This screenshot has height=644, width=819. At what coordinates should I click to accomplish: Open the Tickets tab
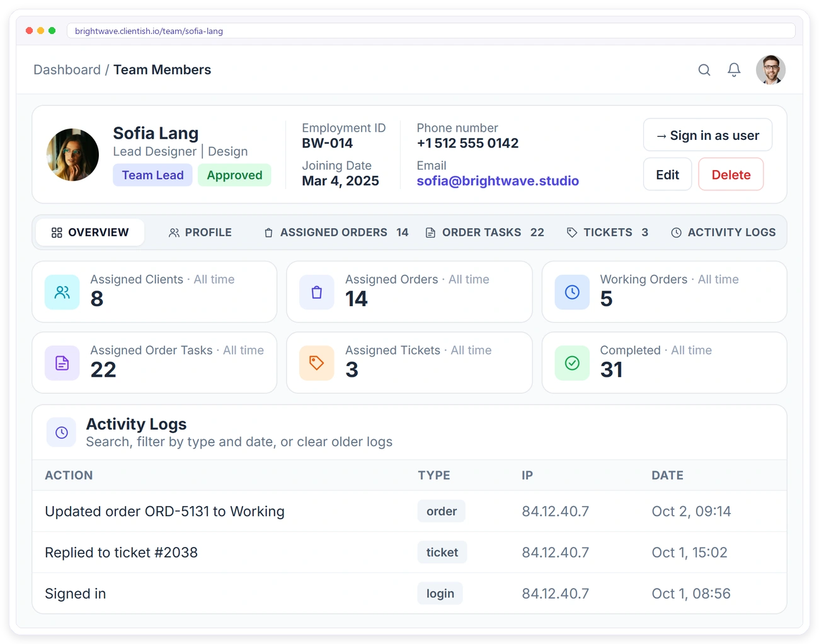(x=607, y=233)
